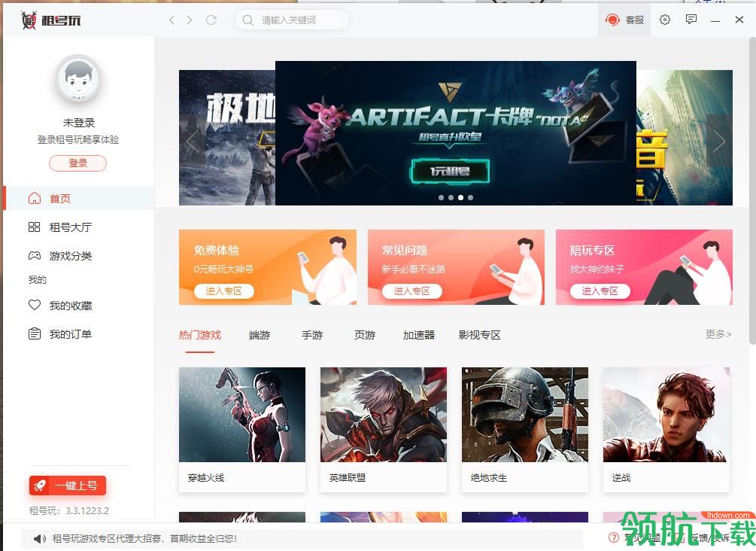Select 首页 in the sidebar
Viewport: 756px width, 551px height.
pos(79,198)
